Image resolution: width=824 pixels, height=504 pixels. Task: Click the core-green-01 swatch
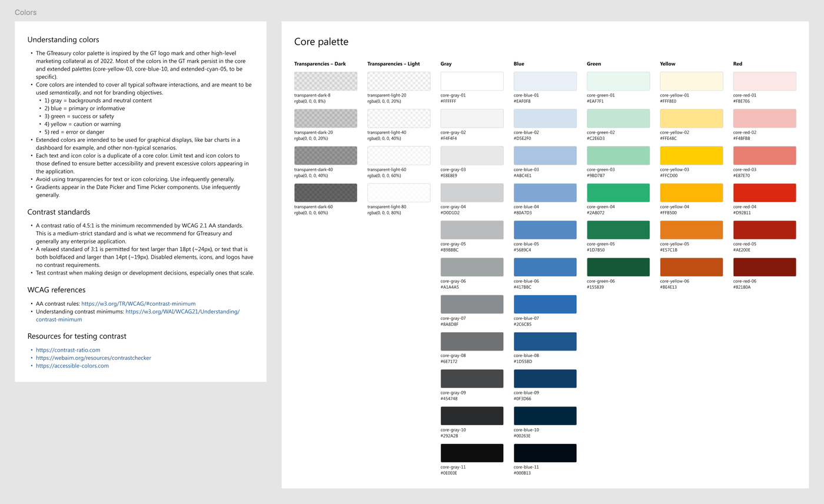point(619,81)
